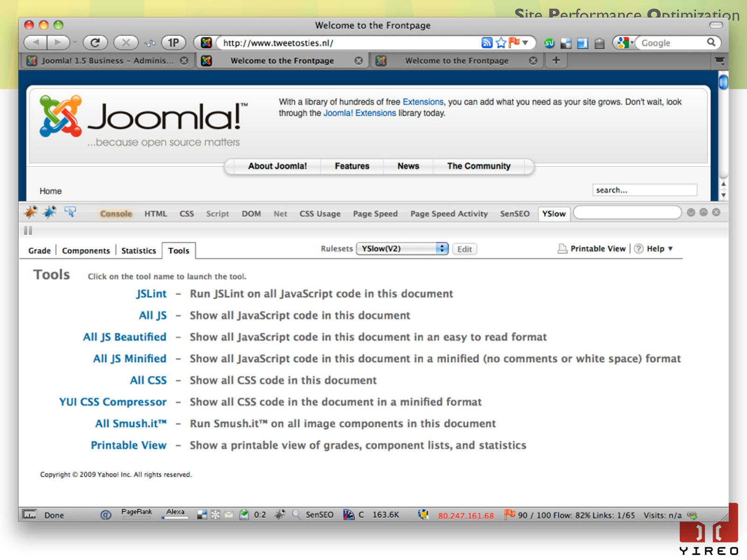The image size is (747, 560).
Task: Switch to the Firebug Script panel
Action: (218, 214)
